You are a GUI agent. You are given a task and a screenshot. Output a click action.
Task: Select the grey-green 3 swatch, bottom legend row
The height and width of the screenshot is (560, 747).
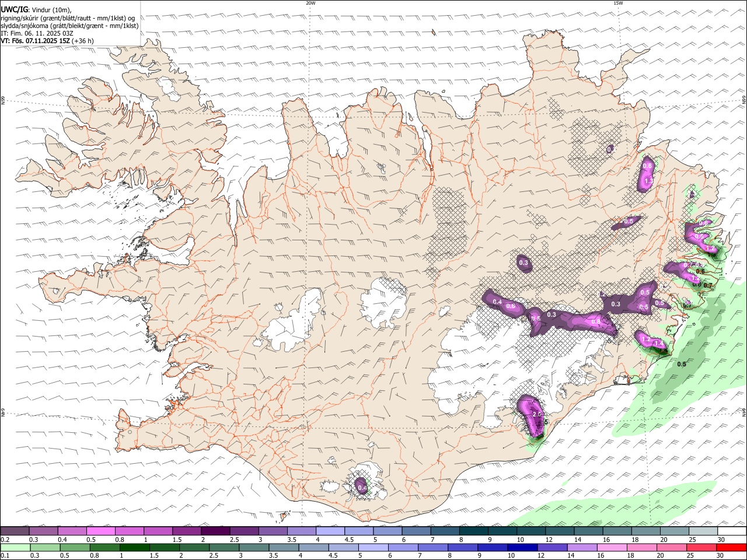[x=254, y=548]
